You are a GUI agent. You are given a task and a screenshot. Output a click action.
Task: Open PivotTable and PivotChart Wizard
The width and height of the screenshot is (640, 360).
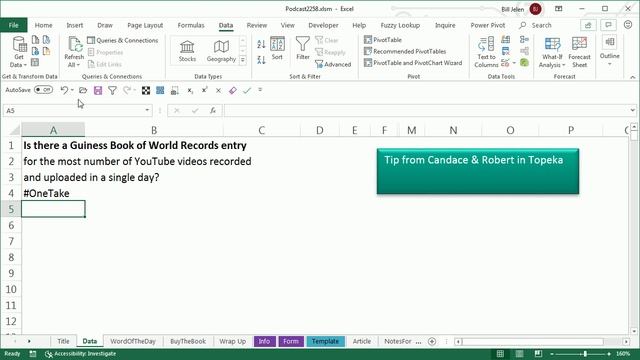click(413, 63)
